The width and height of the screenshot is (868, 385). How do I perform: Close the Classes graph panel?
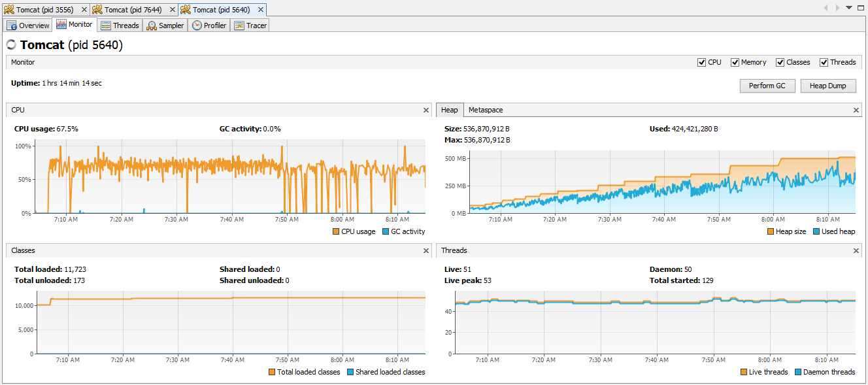click(426, 250)
